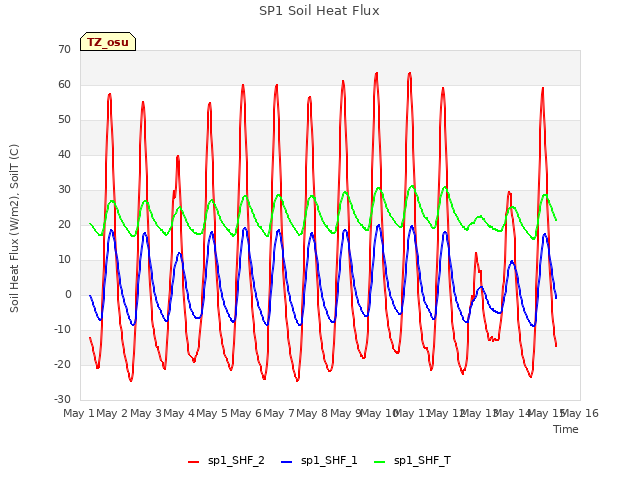Click the 70 y-axis tick label

(64, 49)
